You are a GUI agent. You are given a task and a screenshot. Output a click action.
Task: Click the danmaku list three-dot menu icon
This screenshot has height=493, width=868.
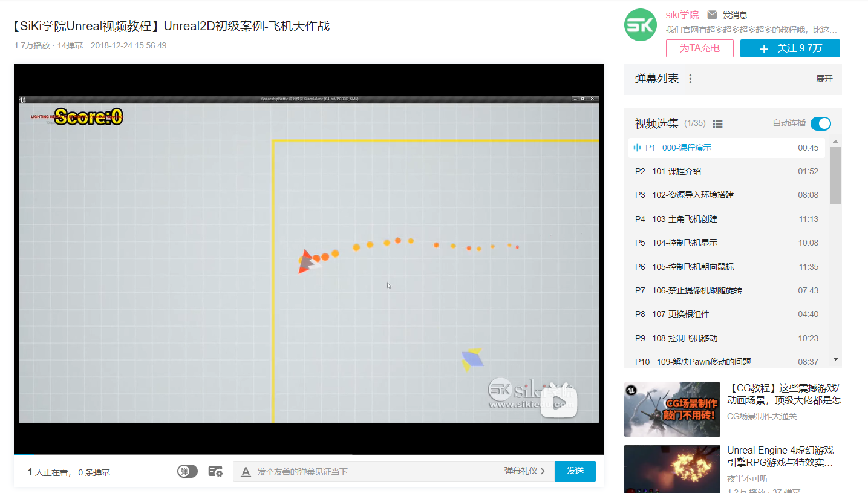(690, 79)
